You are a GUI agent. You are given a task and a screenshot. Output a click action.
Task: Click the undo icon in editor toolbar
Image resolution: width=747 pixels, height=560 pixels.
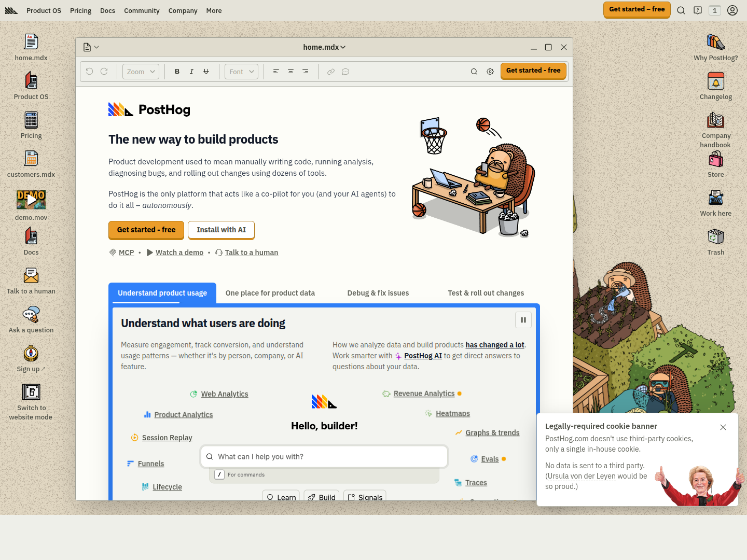tap(89, 72)
